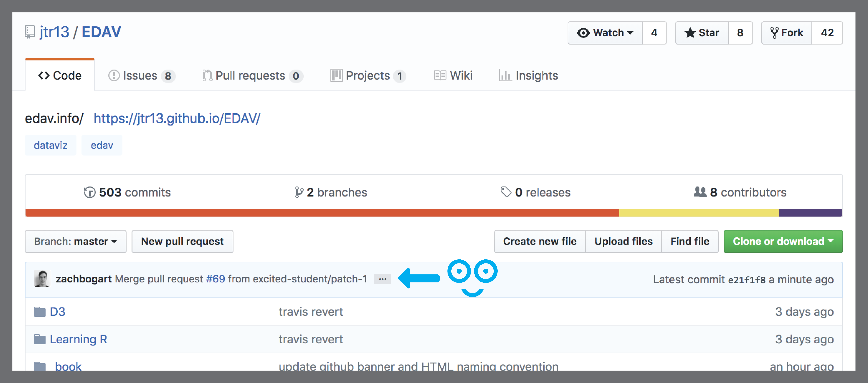The width and height of the screenshot is (868, 383).
Task: Click the releases tag icon
Action: (x=506, y=192)
